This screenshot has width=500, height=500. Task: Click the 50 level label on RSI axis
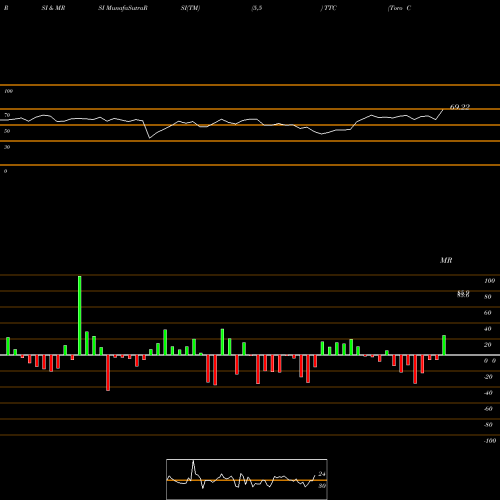tap(7, 131)
